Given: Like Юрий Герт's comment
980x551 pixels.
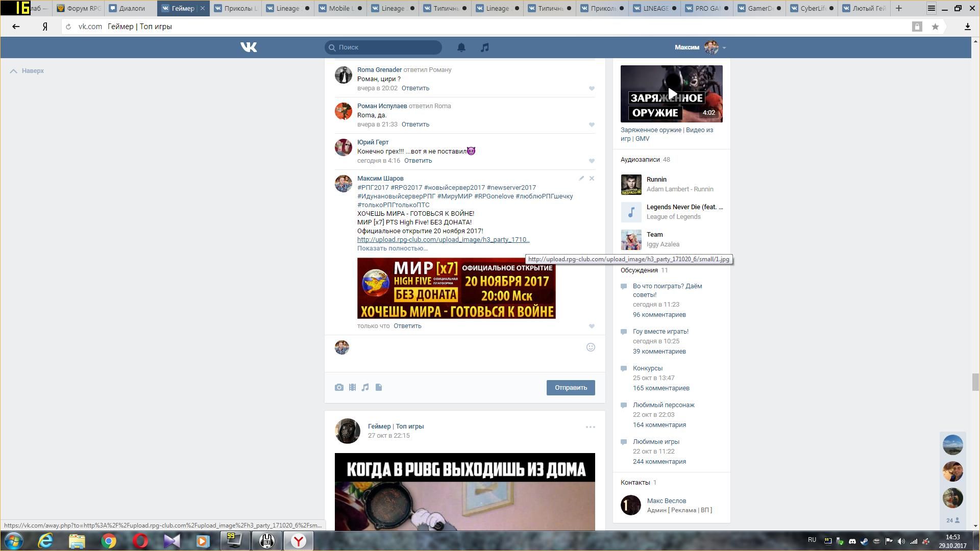Looking at the screenshot, I should tap(592, 161).
